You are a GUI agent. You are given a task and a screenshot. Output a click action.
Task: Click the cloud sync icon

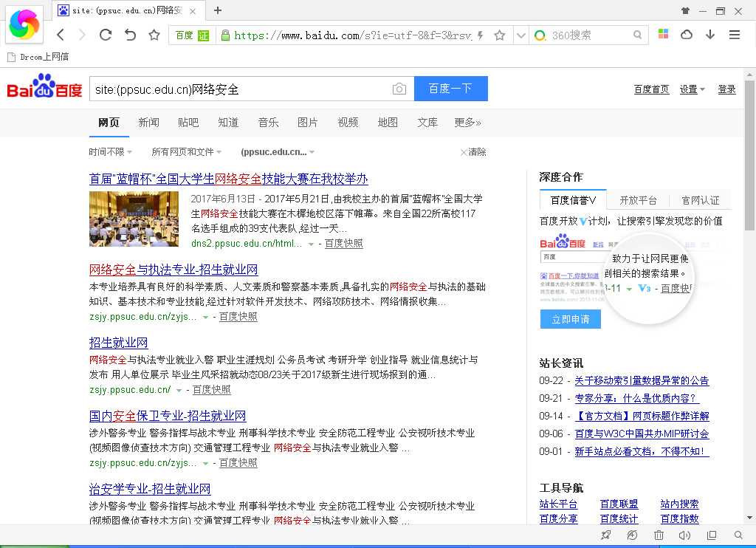coord(687,35)
